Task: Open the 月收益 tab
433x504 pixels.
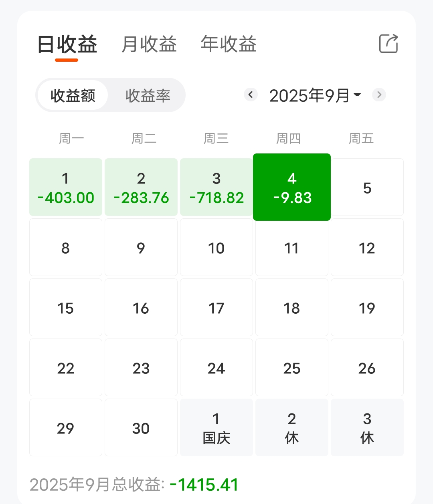Action: (149, 44)
